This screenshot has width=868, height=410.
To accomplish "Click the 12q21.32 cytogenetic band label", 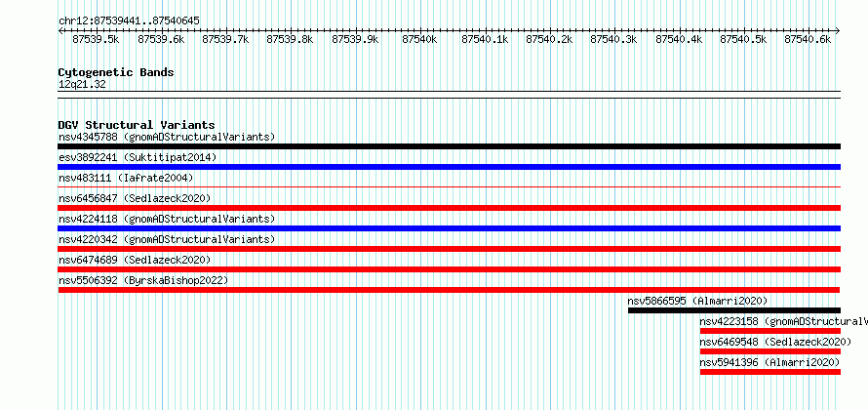I will (82, 84).
